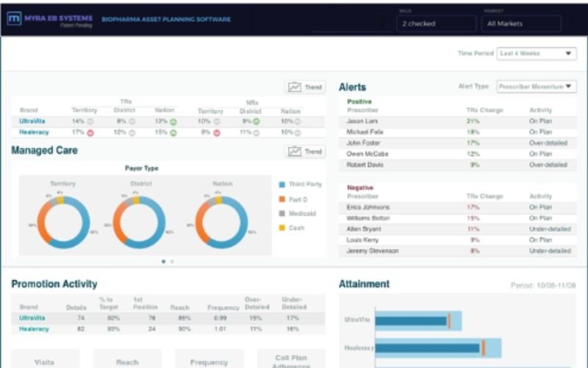The width and height of the screenshot is (588, 368).
Task: Select the Part D legend swatch
Action: (282, 199)
